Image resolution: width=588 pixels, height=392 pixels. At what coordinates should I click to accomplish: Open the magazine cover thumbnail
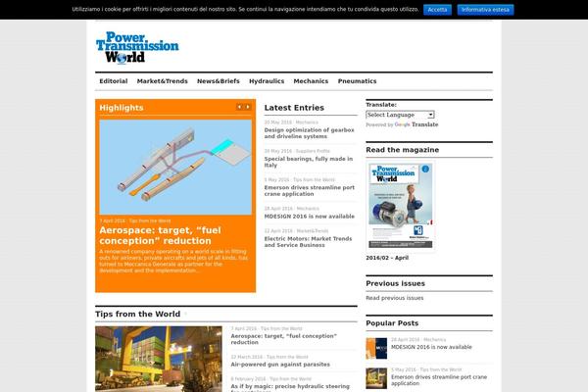coord(400,206)
